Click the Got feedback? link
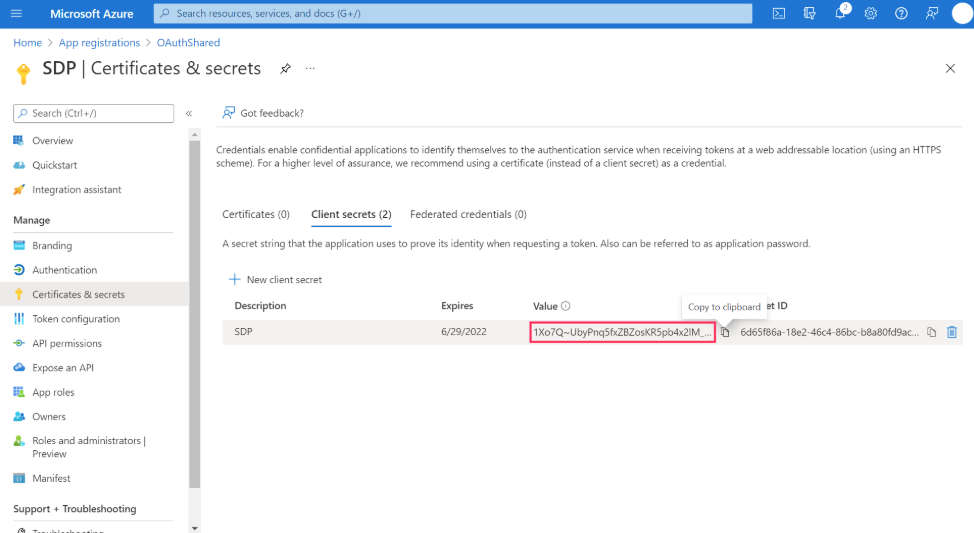Screen dimensions: 974x533 [x=263, y=113]
